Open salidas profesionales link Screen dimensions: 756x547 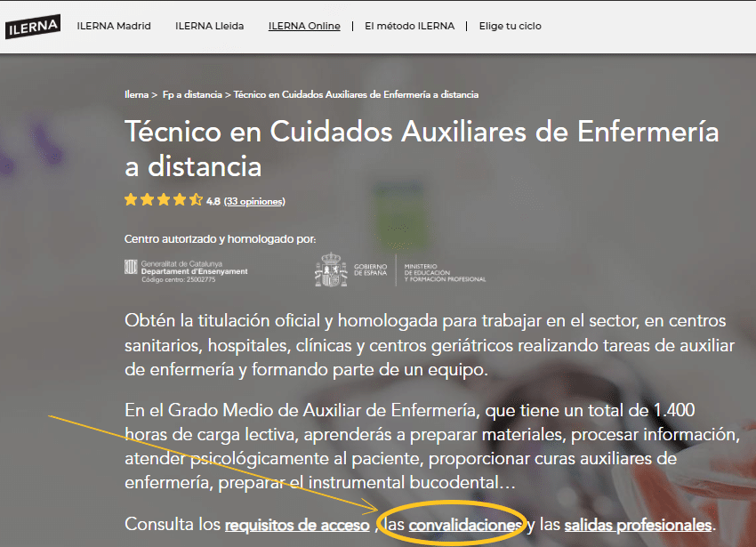(638, 525)
